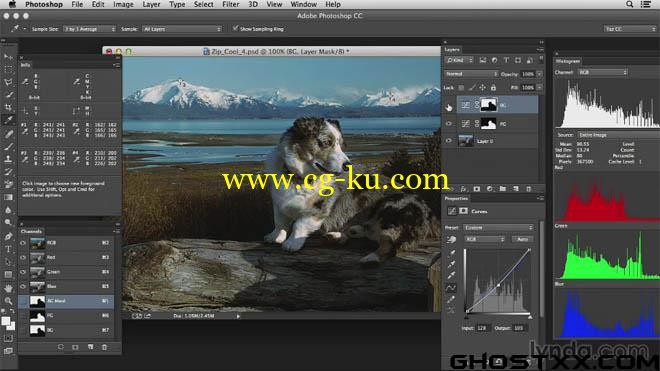Open layer blend mode Normal dropdown
The image size is (660, 371).
click(x=471, y=74)
